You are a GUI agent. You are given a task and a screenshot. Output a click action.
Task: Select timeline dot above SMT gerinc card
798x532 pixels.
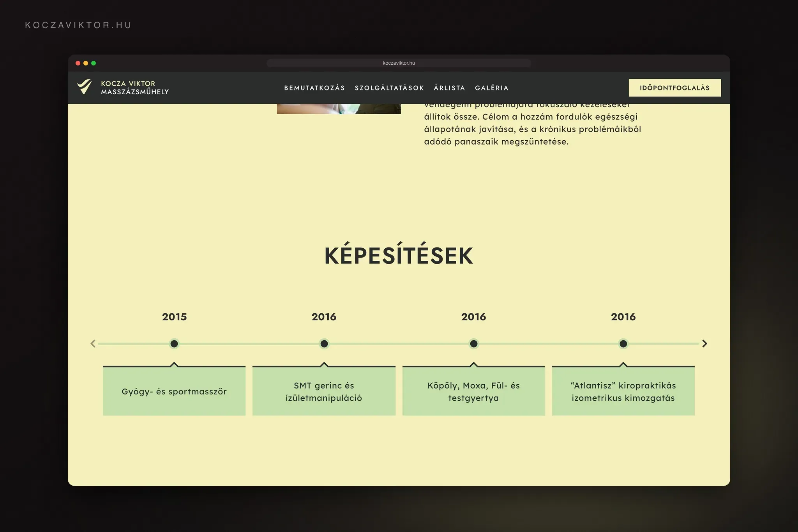[x=324, y=344]
